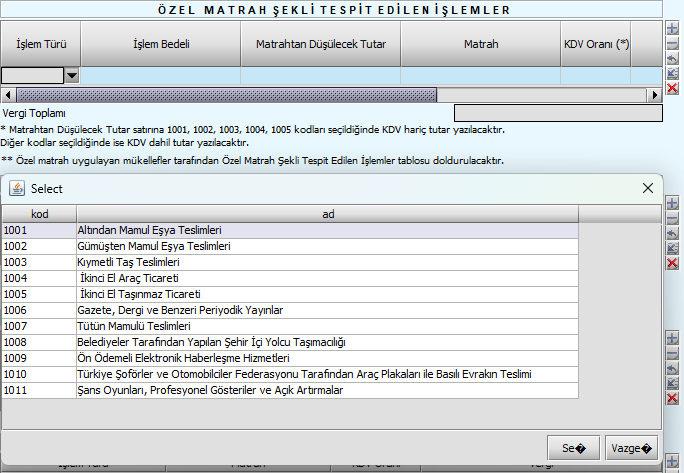The width and height of the screenshot is (684, 473).
Task: Click the kod cell 1004
Action: pyautogui.click(x=39, y=278)
